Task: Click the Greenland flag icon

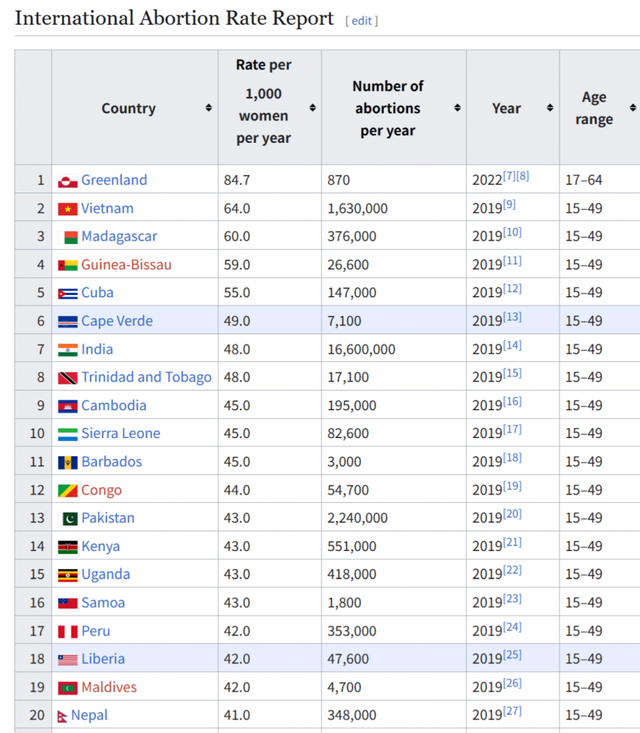Action: pyautogui.click(x=68, y=181)
